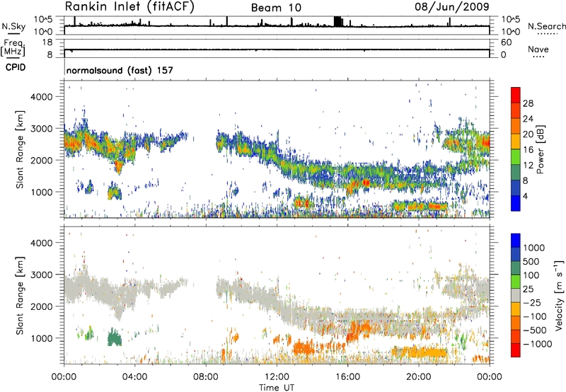
Task: Click '2000' on the power panel range axis
Action: (42, 160)
